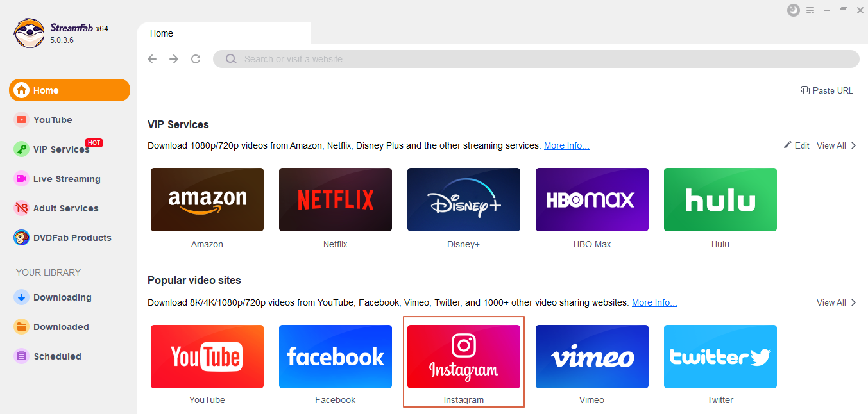Screen dimensions: 868x414
Task: Select VIP Services menu item
Action: 69,149
